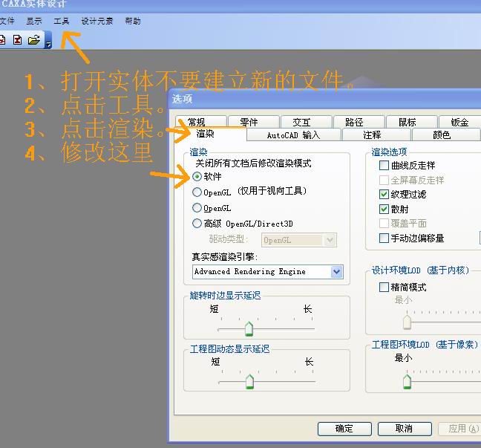
Task: Click the 应用(A) button
Action: [x=460, y=429]
